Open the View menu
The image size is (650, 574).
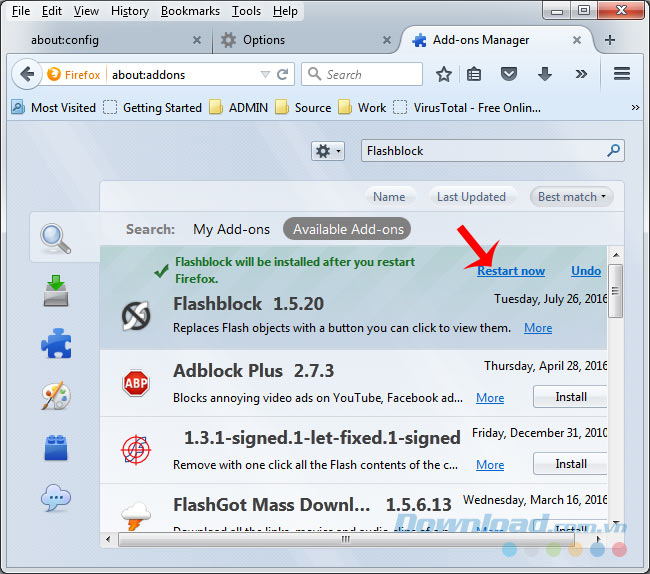pyautogui.click(x=86, y=11)
